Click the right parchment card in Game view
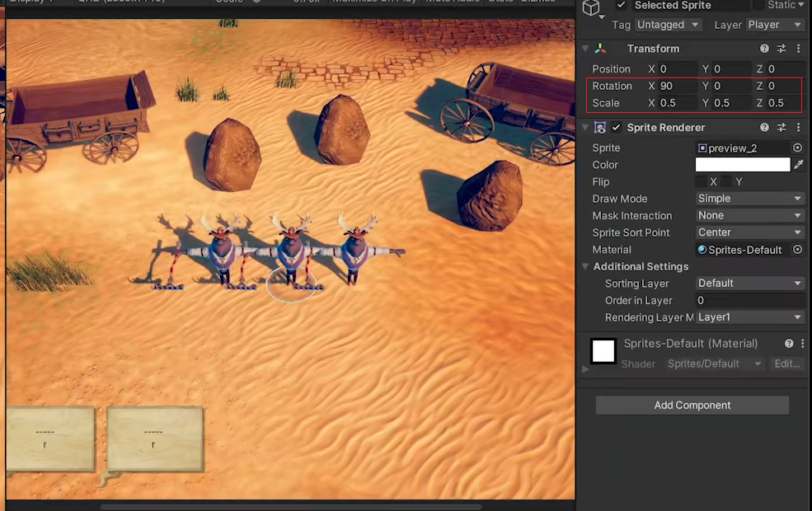 coord(155,439)
